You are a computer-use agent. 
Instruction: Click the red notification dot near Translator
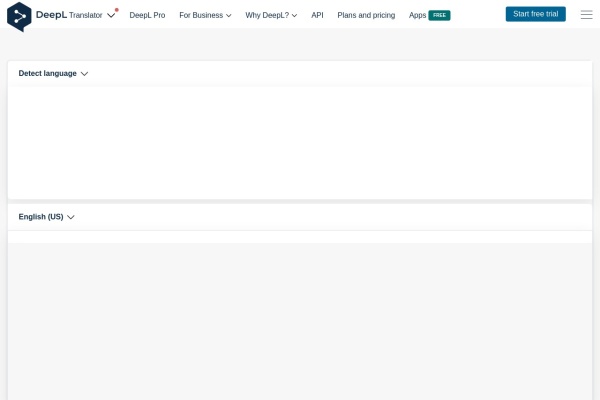click(x=116, y=10)
